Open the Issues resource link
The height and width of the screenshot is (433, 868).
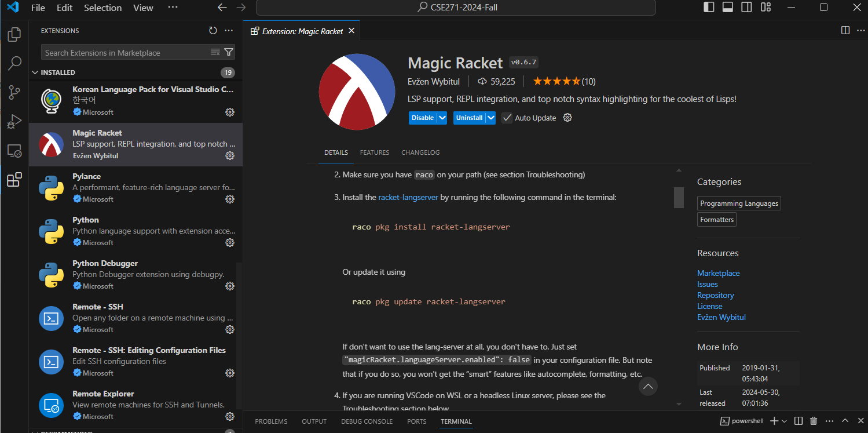(708, 284)
